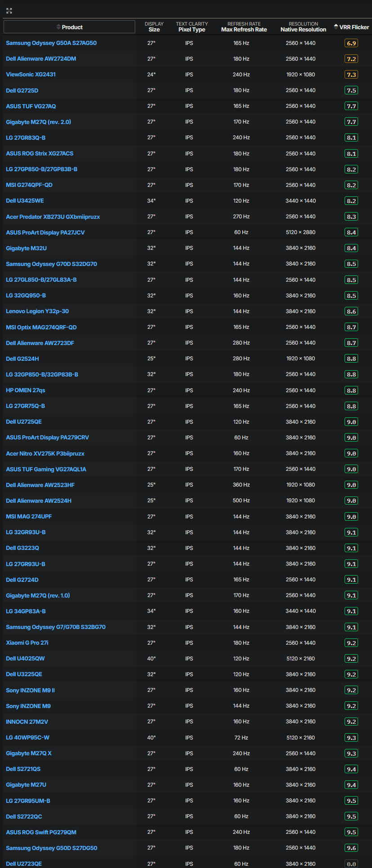Click the 7.3 score badge for ViewSonic XG2431
The width and height of the screenshot is (372, 868).
point(351,75)
